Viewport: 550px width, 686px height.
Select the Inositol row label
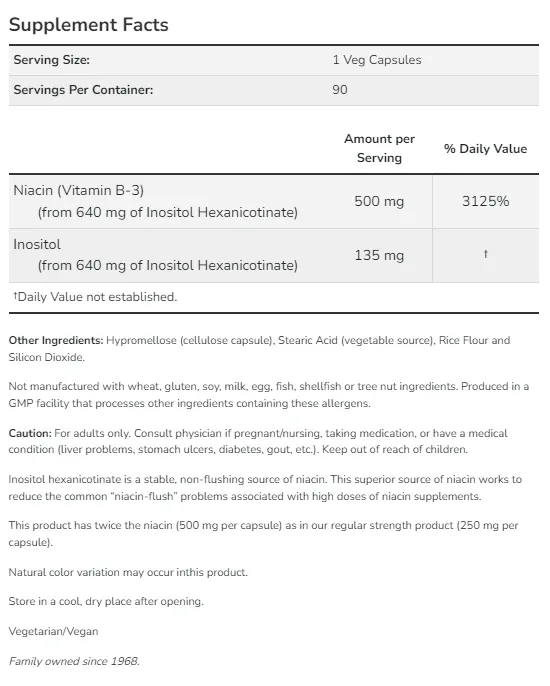(37, 244)
